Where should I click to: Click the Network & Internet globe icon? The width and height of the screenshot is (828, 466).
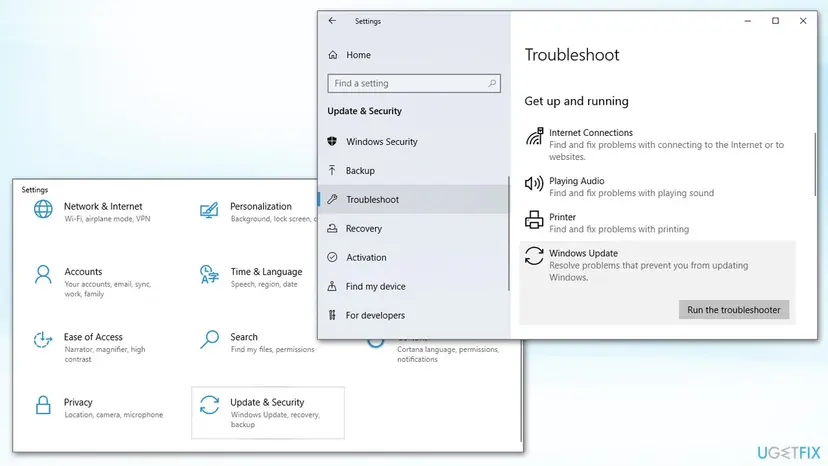tap(43, 209)
